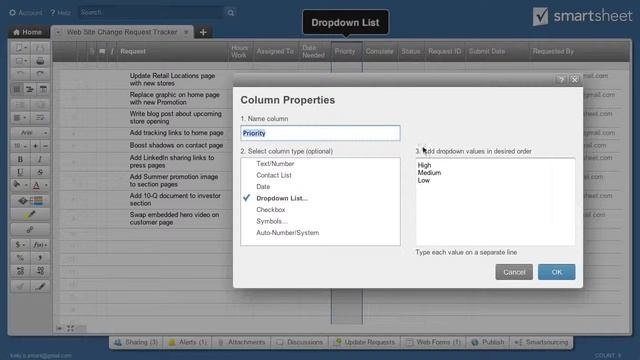Click decrease decimal places icon
The height and width of the screenshot is (360, 640).
[40, 271]
